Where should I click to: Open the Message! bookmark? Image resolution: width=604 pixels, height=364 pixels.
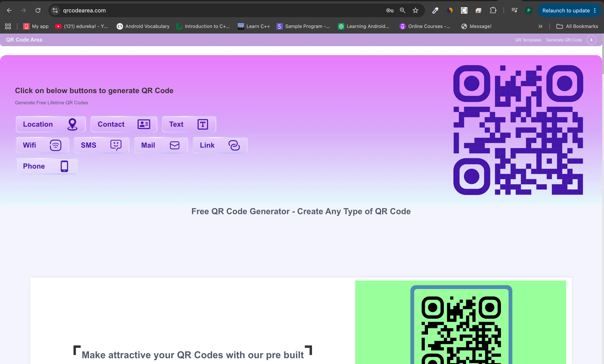tap(476, 26)
